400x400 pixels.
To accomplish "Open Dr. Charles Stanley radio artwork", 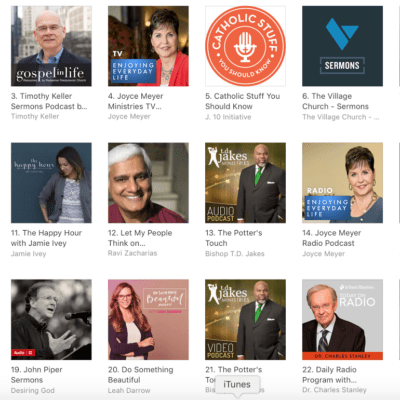I will coord(342,319).
